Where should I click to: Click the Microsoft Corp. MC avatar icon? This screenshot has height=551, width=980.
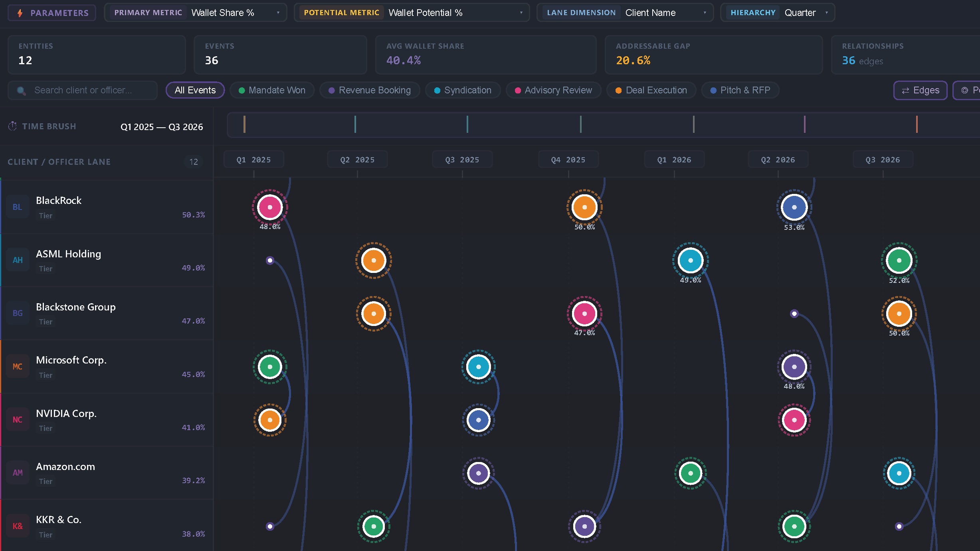[x=17, y=366]
